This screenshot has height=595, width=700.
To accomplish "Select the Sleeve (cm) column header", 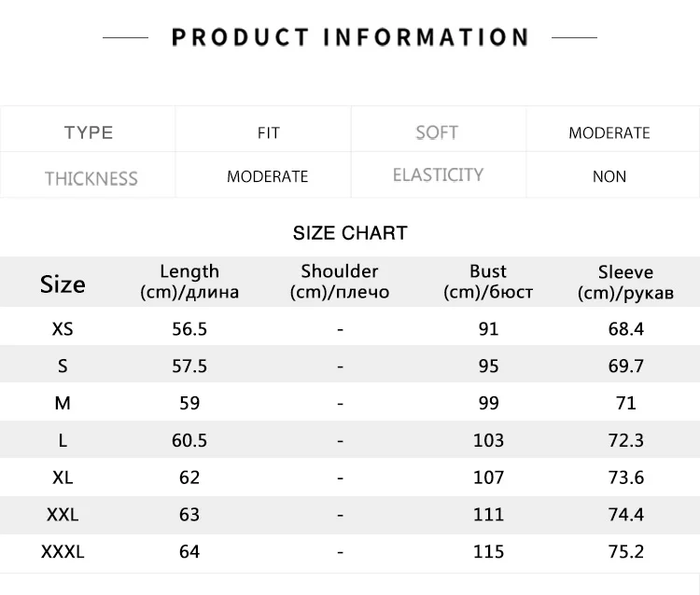I will 625,283.
